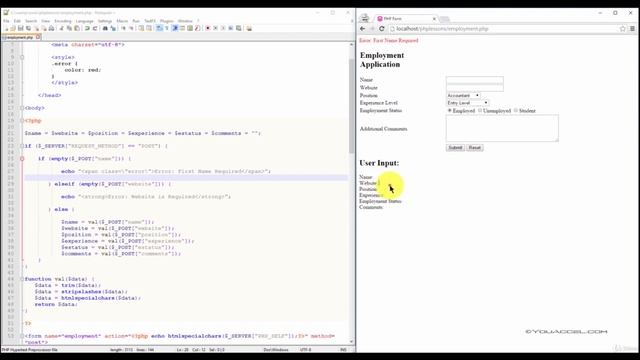Click the editor scrollbar up arrow
The width and height of the screenshot is (640, 360).
[351, 44]
